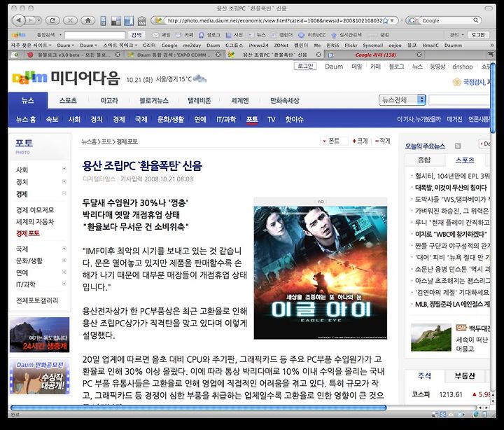Click the Google search engine selector icon
The height and width of the screenshot is (430, 504).
[413, 20]
